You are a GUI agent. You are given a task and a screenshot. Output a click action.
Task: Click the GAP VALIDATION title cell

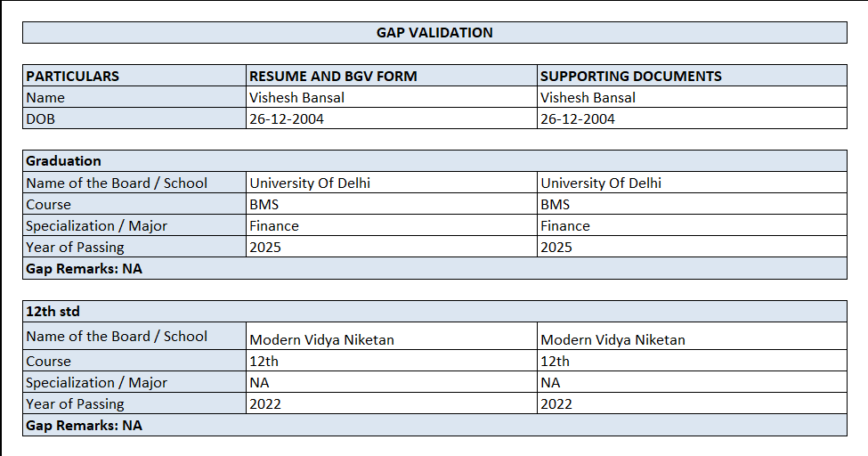[434, 33]
